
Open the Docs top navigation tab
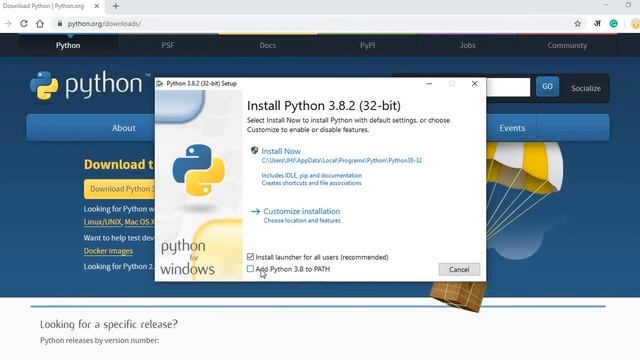268,45
